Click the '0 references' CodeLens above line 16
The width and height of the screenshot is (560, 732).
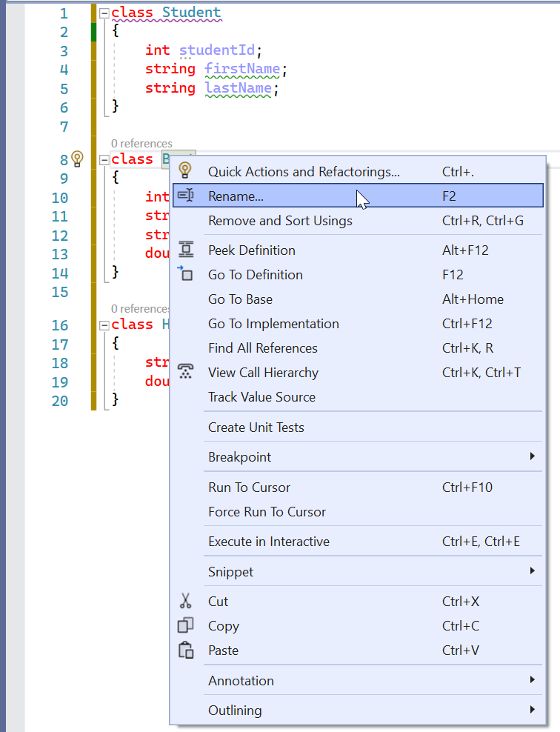point(140,308)
